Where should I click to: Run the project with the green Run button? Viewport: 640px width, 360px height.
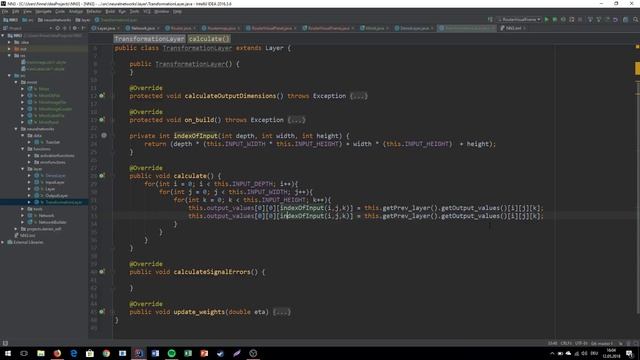(x=546, y=20)
